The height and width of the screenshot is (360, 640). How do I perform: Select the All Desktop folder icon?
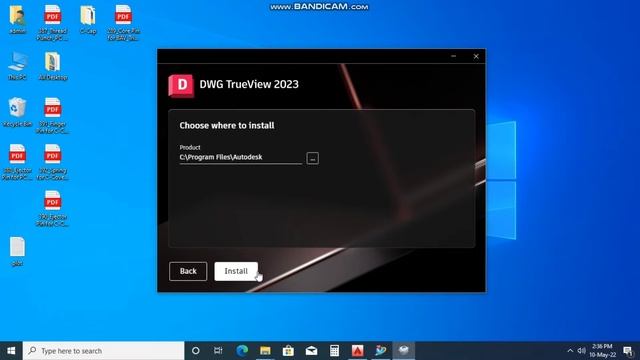[53, 66]
